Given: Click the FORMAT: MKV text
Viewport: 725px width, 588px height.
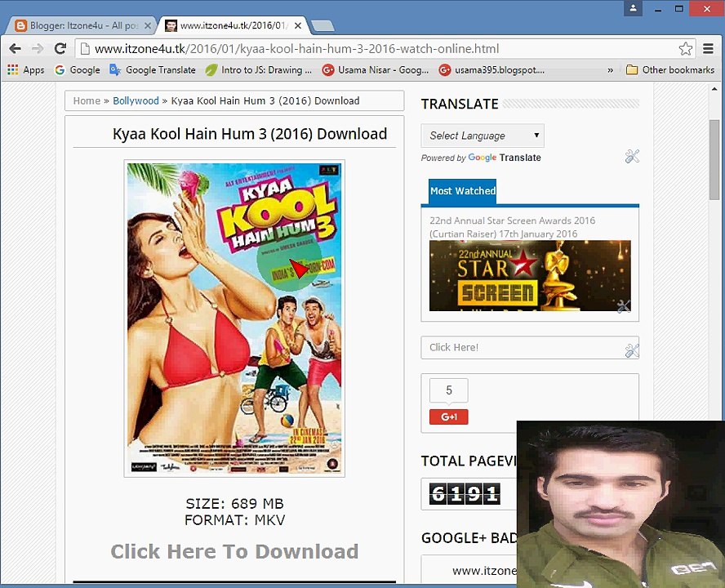Looking at the screenshot, I should (234, 520).
